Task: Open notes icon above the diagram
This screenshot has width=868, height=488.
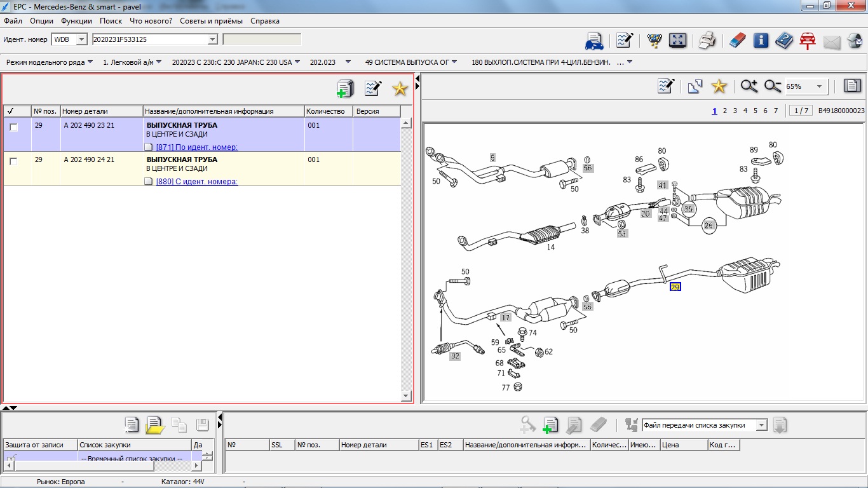Action: point(665,86)
